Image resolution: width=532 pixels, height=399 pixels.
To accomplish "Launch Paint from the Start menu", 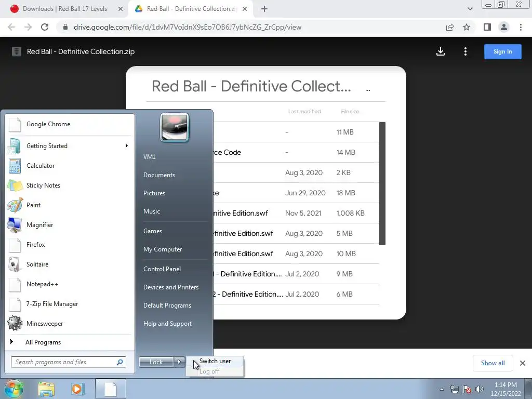I will tap(70, 205).
